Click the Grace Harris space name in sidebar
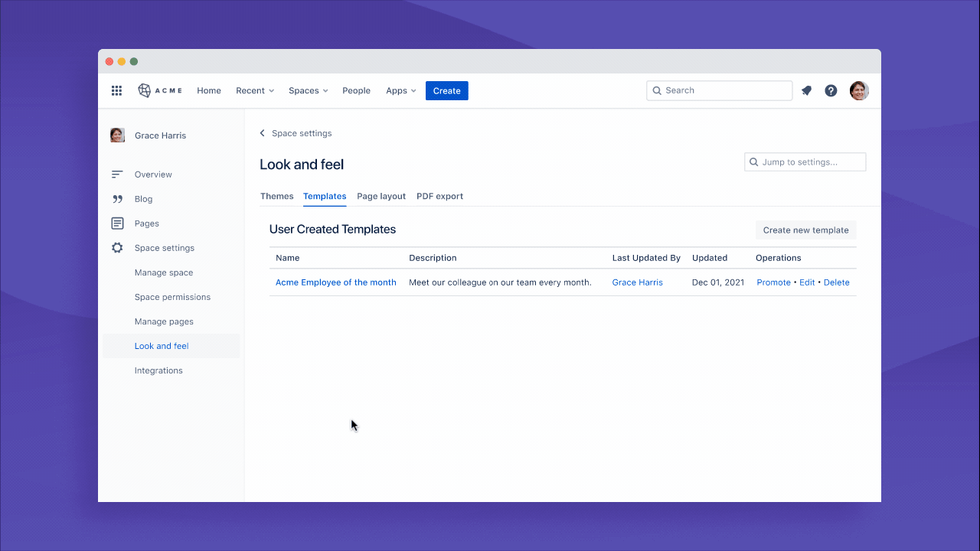This screenshot has height=551, width=980. click(160, 135)
